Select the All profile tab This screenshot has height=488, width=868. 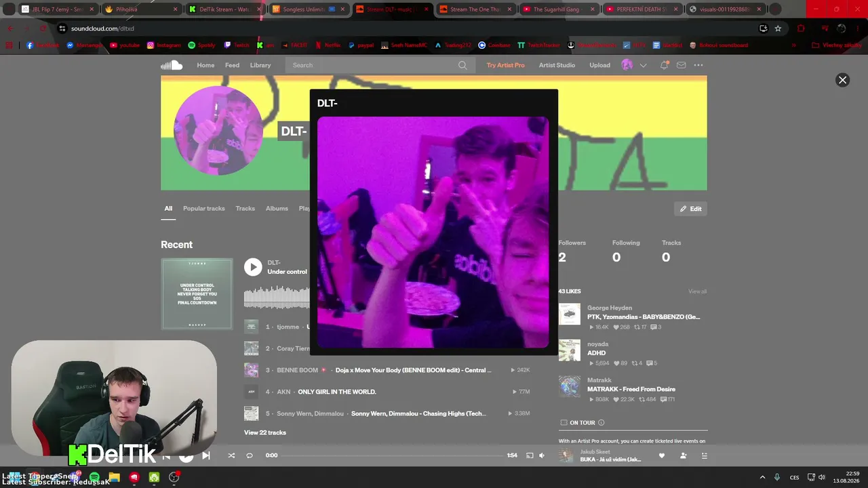(168, 209)
